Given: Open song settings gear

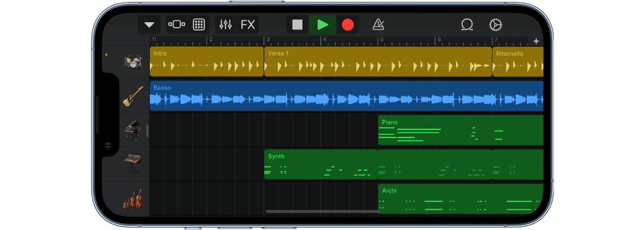Looking at the screenshot, I should (495, 25).
